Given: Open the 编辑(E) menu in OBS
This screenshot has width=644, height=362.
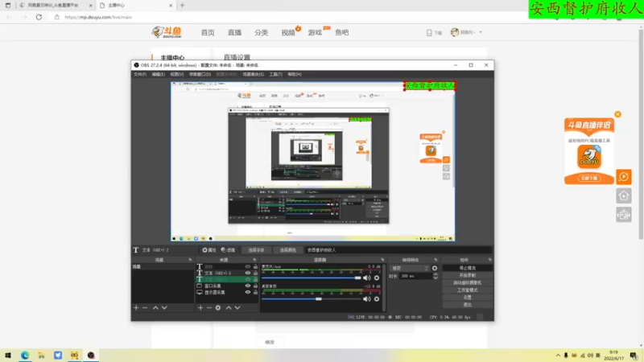Looking at the screenshot, I should click(158, 74).
